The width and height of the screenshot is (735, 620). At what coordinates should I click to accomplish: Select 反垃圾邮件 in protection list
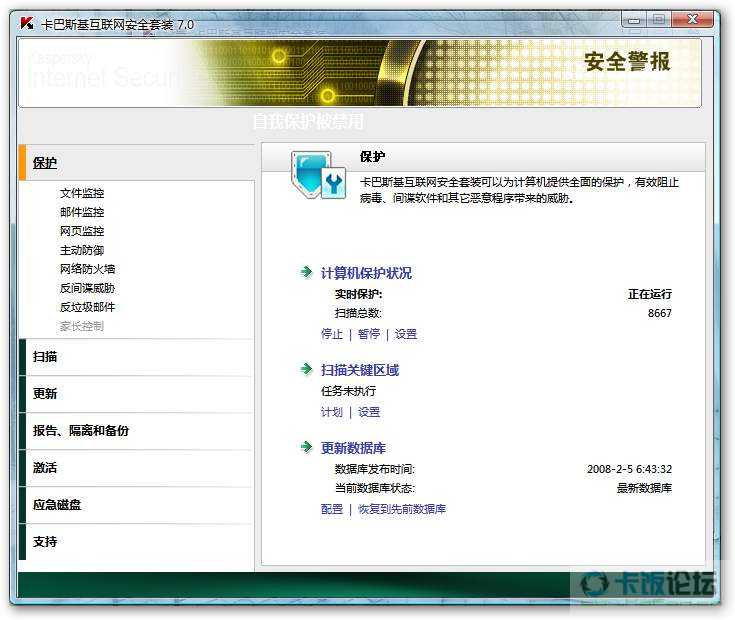(x=87, y=307)
